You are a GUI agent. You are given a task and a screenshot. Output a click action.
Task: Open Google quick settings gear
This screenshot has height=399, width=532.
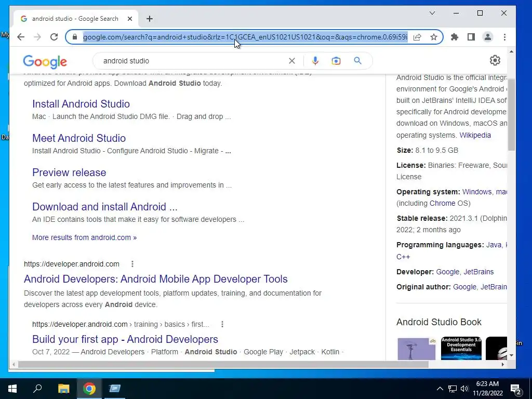tap(495, 60)
